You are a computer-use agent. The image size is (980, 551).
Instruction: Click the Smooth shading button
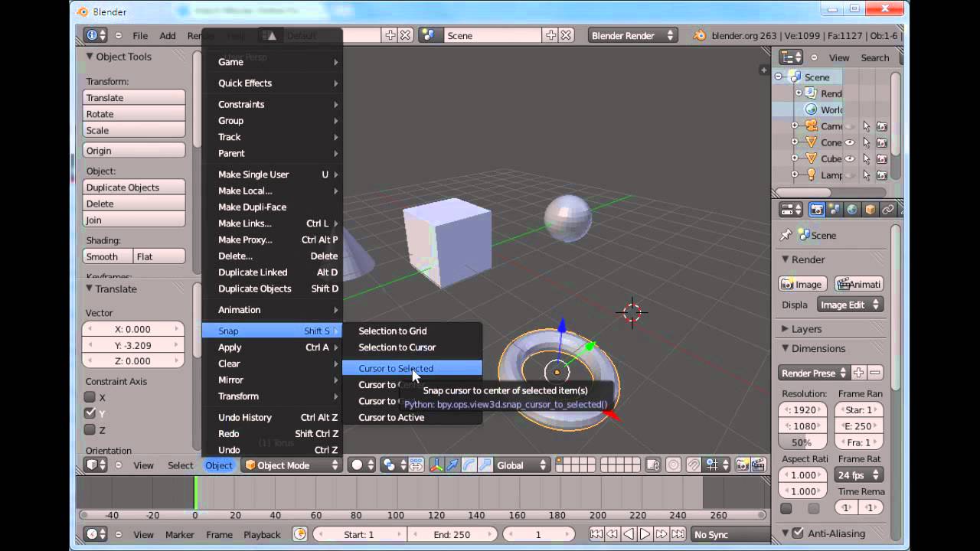[x=108, y=256]
